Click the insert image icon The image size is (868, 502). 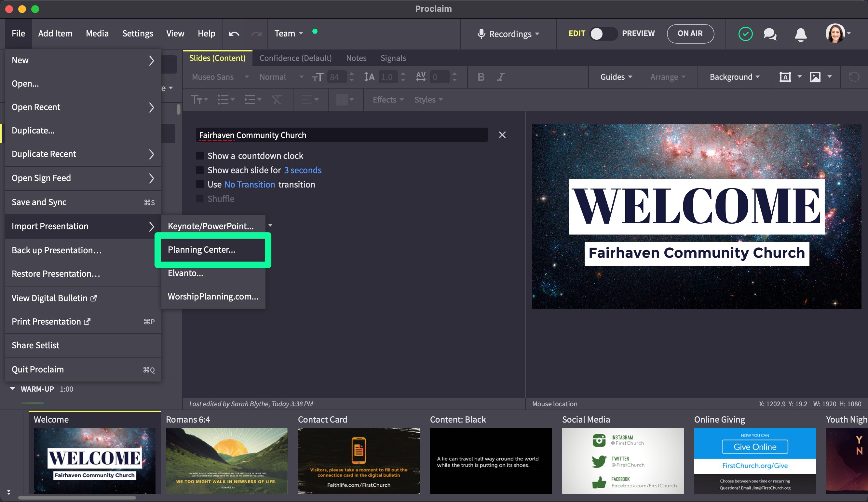pyautogui.click(x=815, y=77)
